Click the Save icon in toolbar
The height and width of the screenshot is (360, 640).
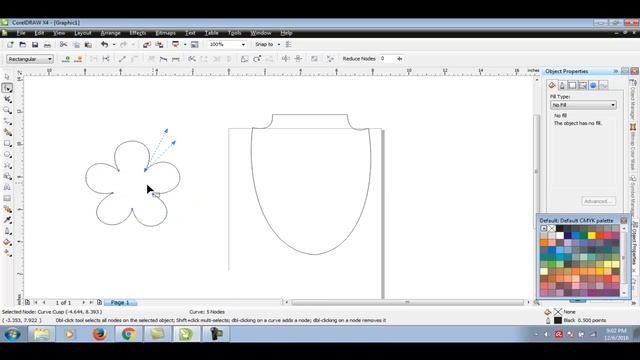coord(35,44)
